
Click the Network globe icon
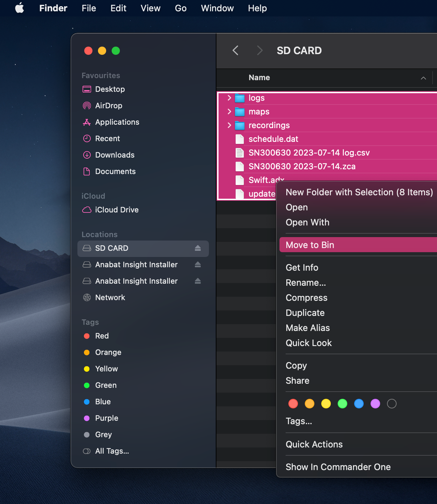point(87,297)
